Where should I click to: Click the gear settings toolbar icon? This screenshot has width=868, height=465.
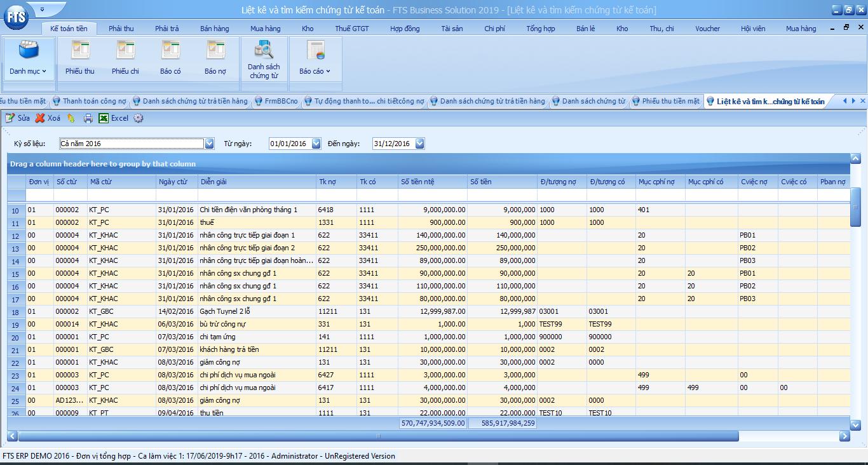click(x=139, y=118)
